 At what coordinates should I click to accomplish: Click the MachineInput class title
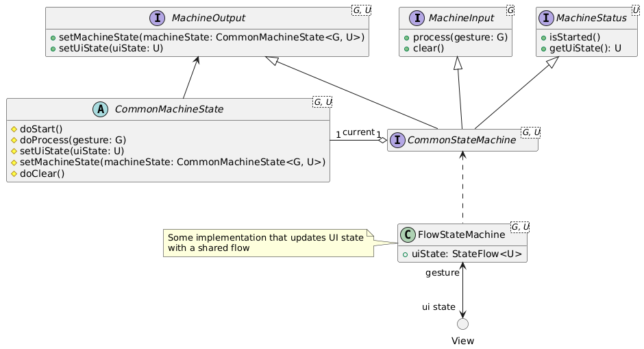(x=461, y=18)
